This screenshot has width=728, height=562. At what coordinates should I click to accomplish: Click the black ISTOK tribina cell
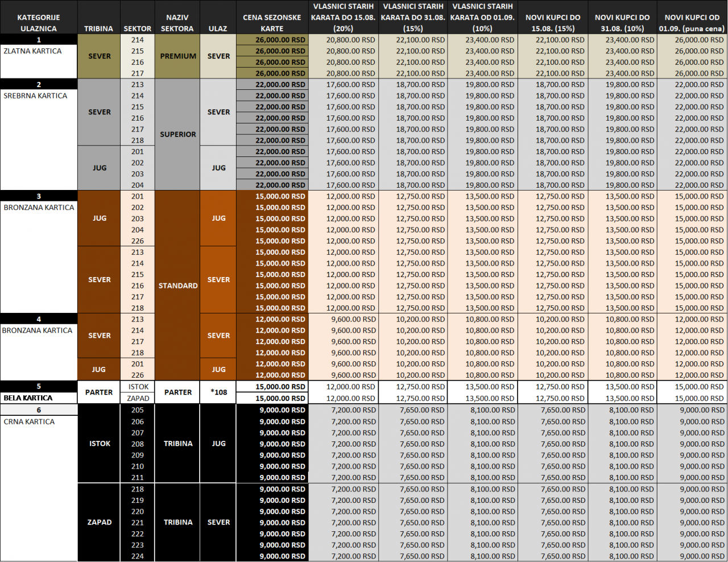pos(100,444)
